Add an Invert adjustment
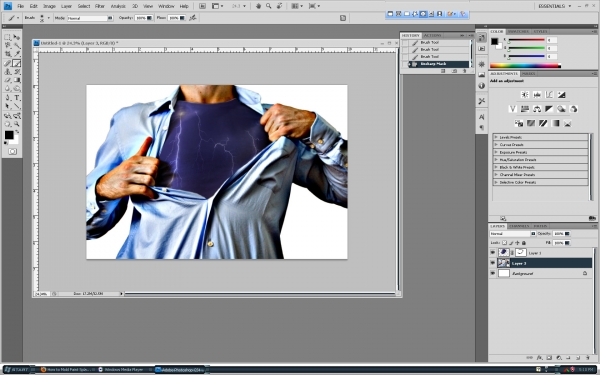This screenshot has height=375, width=600. click(519, 123)
